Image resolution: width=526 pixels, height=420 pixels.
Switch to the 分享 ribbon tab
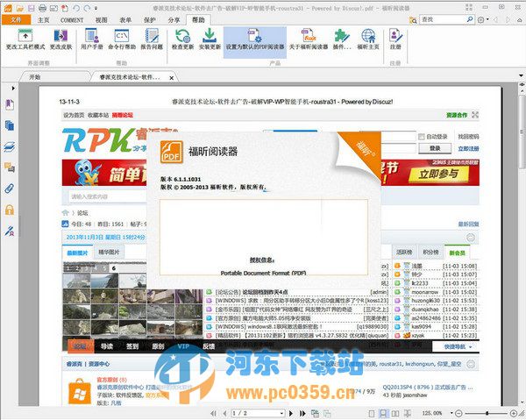tap(174, 20)
